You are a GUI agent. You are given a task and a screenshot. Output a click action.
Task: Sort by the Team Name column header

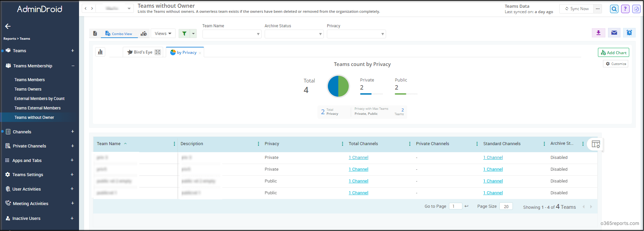(x=109, y=144)
